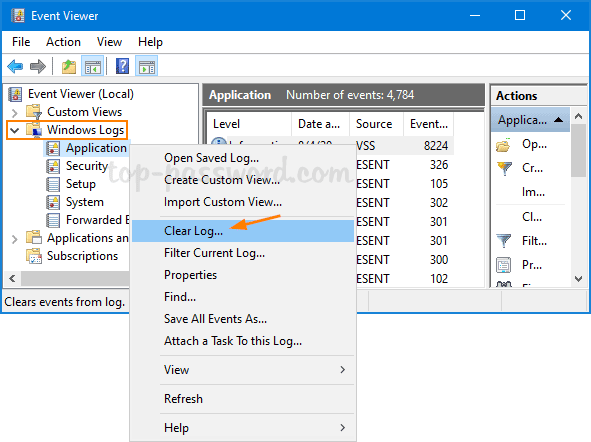Click the Back arrow toolbar icon
The width and height of the screenshot is (591, 442).
(15, 67)
